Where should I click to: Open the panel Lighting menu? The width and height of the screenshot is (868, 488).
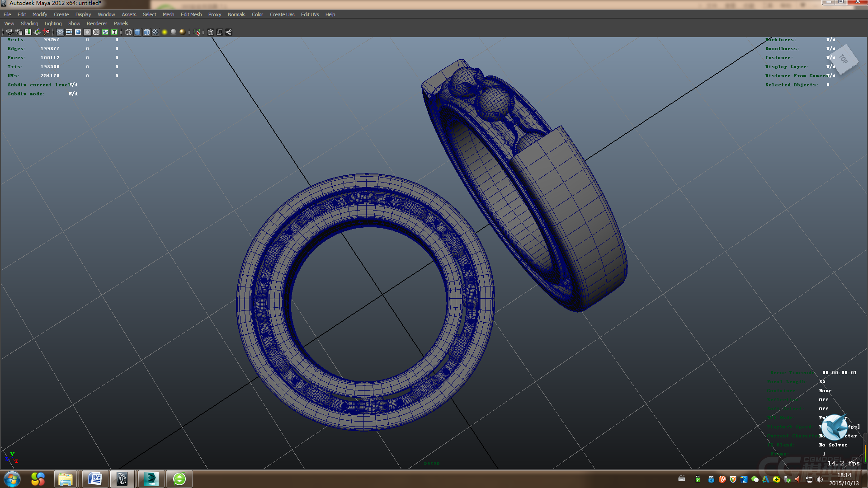(53, 23)
